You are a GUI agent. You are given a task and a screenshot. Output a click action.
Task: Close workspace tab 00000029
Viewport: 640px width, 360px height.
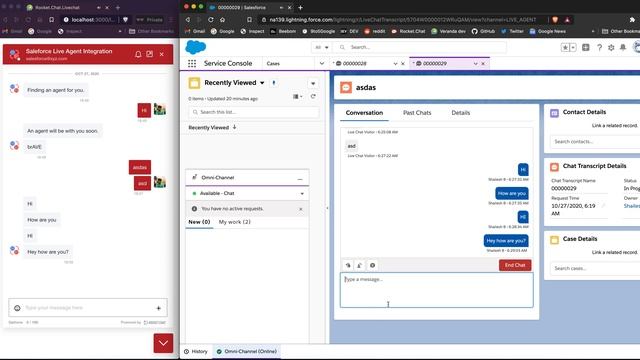click(483, 64)
